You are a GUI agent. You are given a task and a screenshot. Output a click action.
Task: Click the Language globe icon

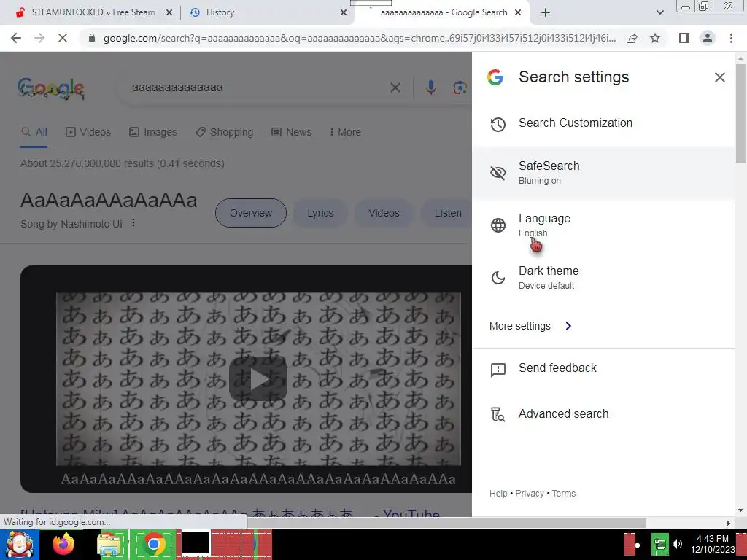[x=498, y=225]
